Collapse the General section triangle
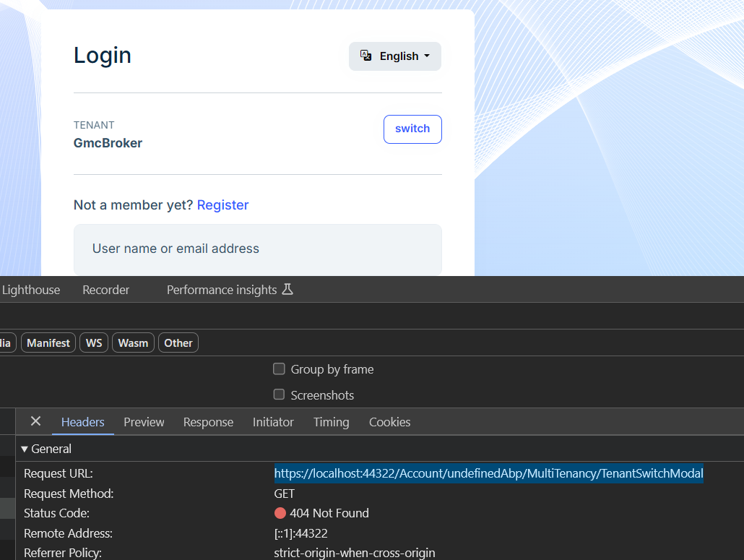This screenshot has height=560, width=744. [x=25, y=449]
